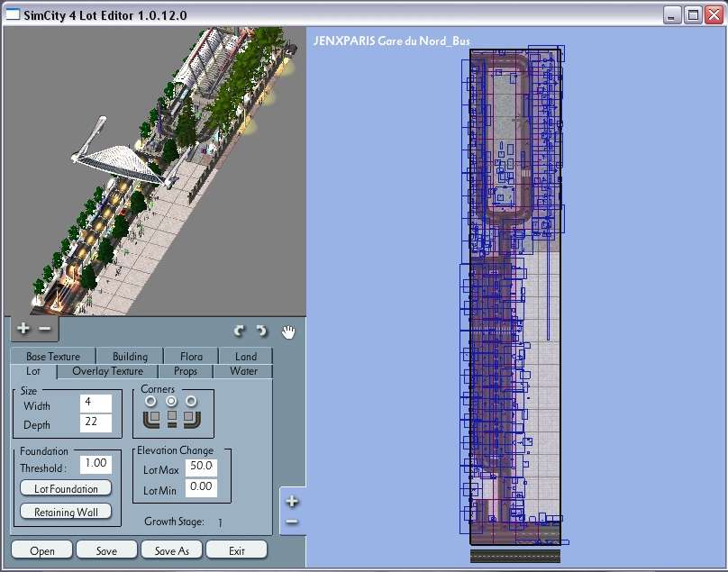Select the hand pan tool
Viewport: 728px width, 572px height.
coord(288,331)
